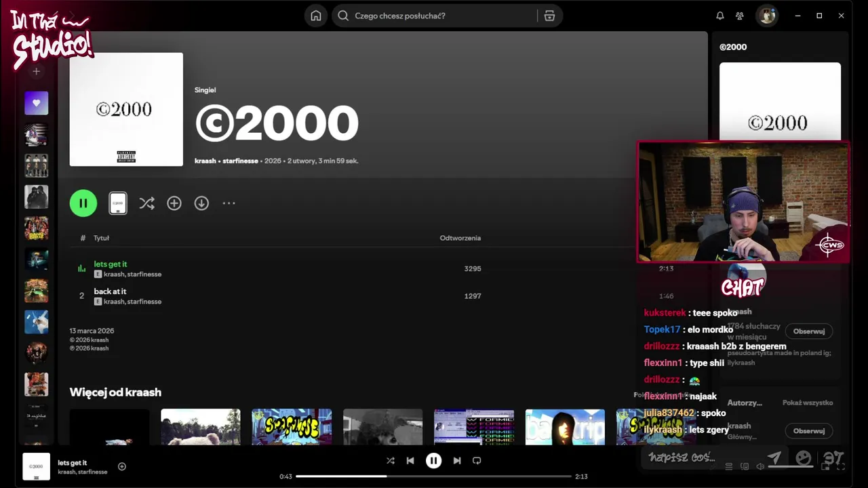
Task: Toggle repeat in player bar
Action: click(x=477, y=460)
